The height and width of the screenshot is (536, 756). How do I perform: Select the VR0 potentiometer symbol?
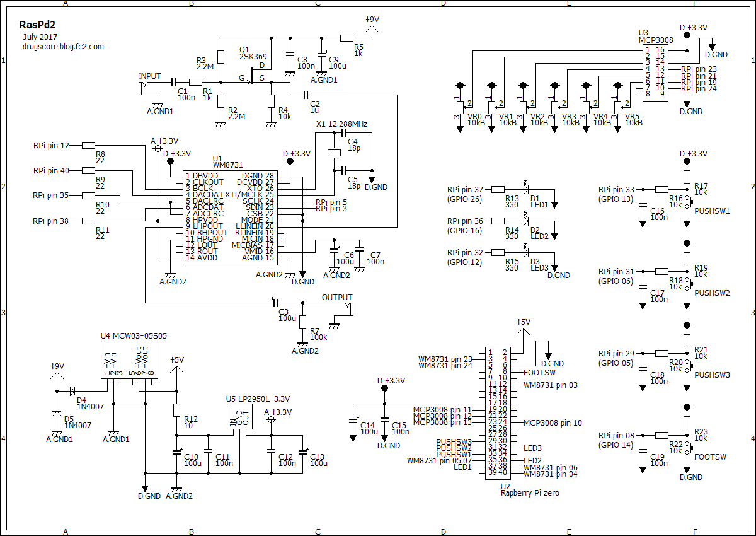click(x=460, y=106)
